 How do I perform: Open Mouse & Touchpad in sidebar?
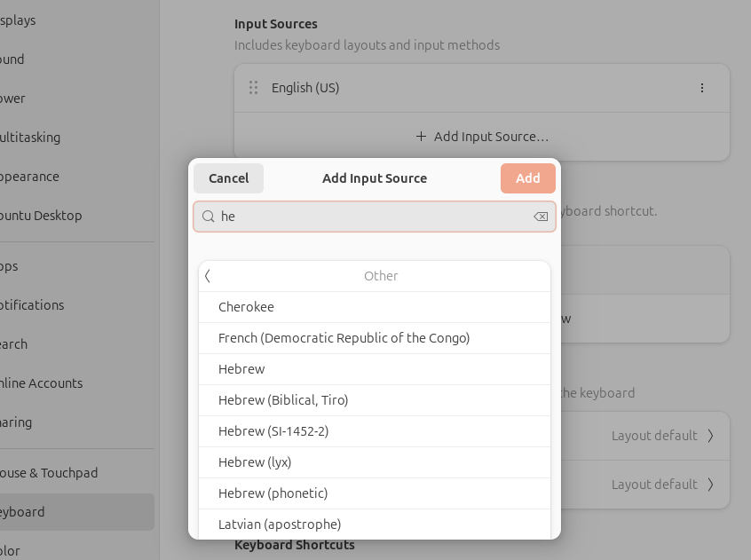pos(77,473)
